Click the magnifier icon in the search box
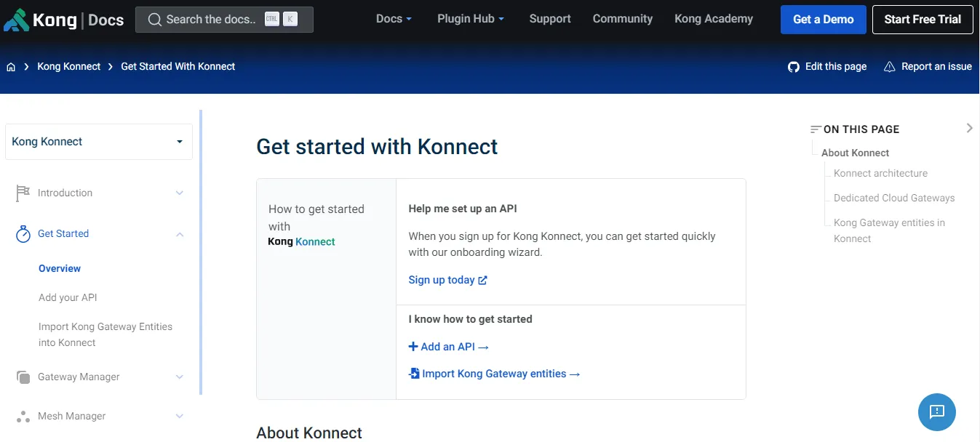 coord(154,20)
